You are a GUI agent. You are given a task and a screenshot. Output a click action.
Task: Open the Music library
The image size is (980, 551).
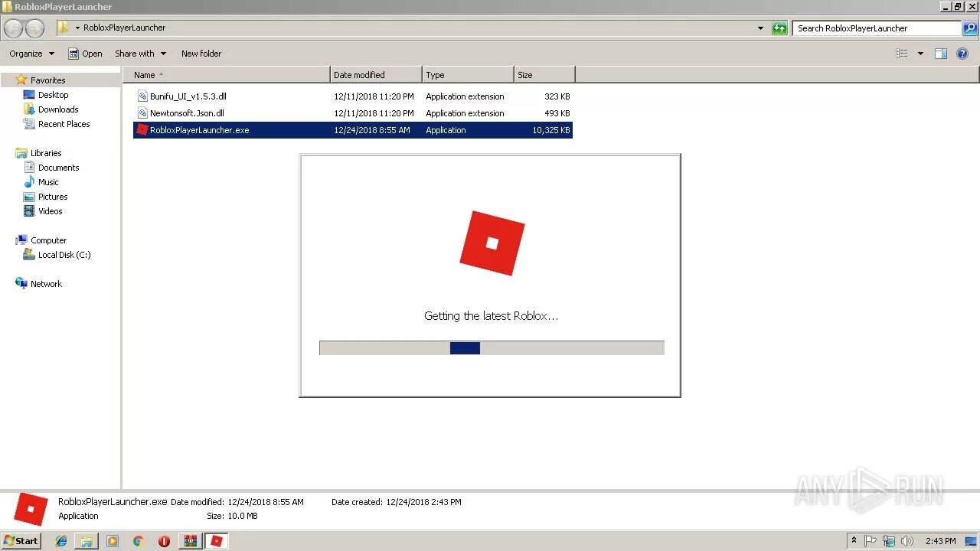[x=48, y=182]
